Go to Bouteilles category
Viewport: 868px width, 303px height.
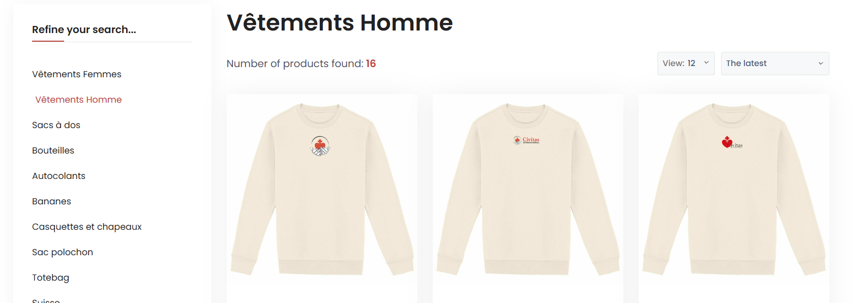point(53,150)
